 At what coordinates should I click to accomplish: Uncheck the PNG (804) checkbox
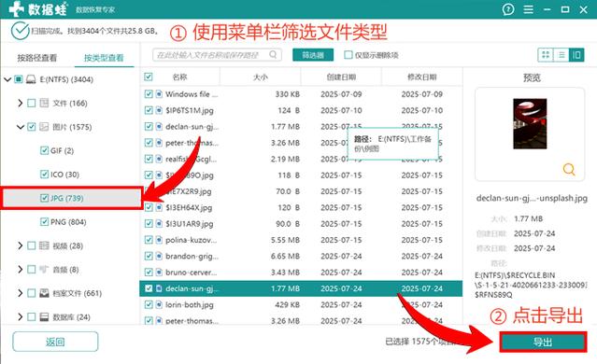pyautogui.click(x=44, y=222)
